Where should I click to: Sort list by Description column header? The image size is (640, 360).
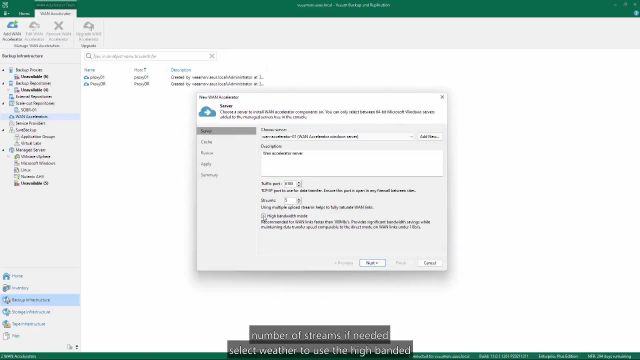[181, 70]
